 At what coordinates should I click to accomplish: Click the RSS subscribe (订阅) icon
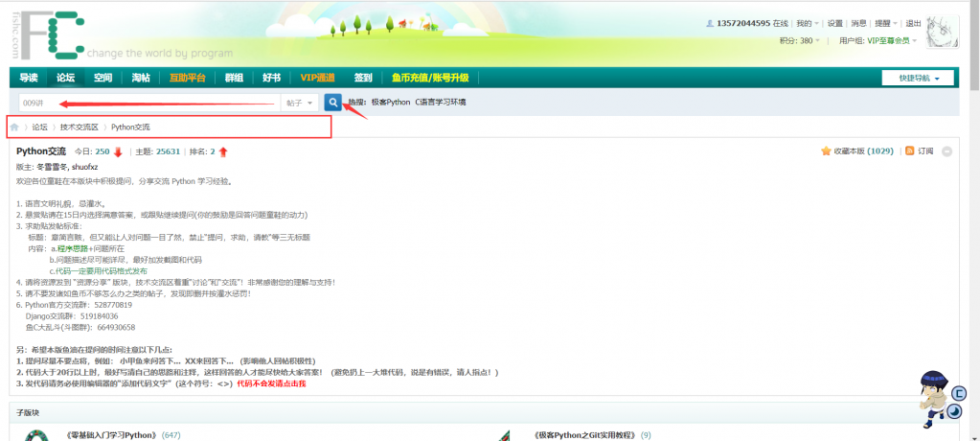[910, 151]
